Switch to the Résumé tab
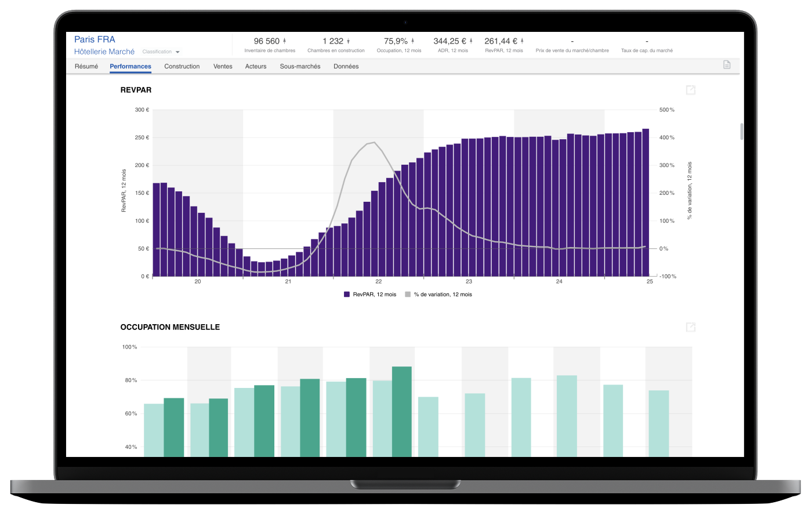The image size is (812, 519). coord(86,67)
